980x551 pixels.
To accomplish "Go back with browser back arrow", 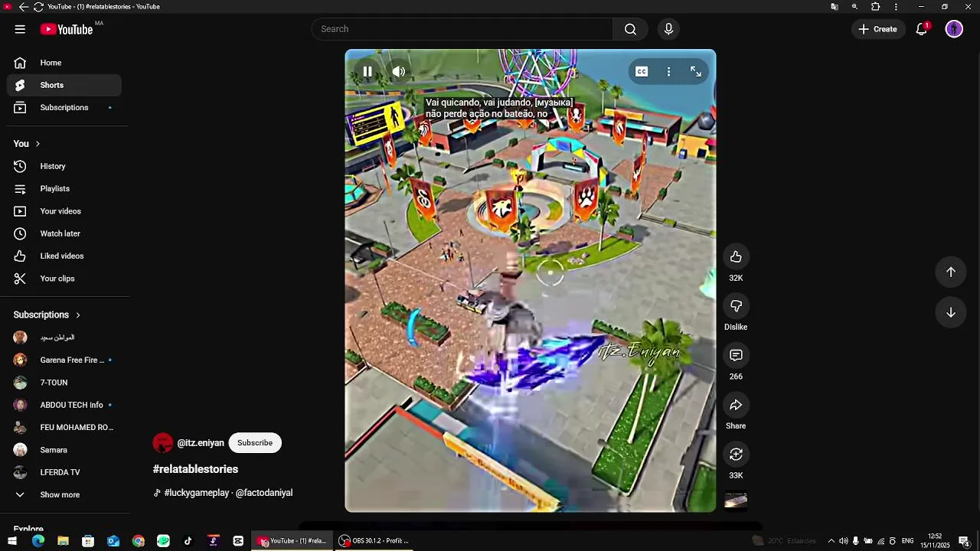I will pos(23,7).
